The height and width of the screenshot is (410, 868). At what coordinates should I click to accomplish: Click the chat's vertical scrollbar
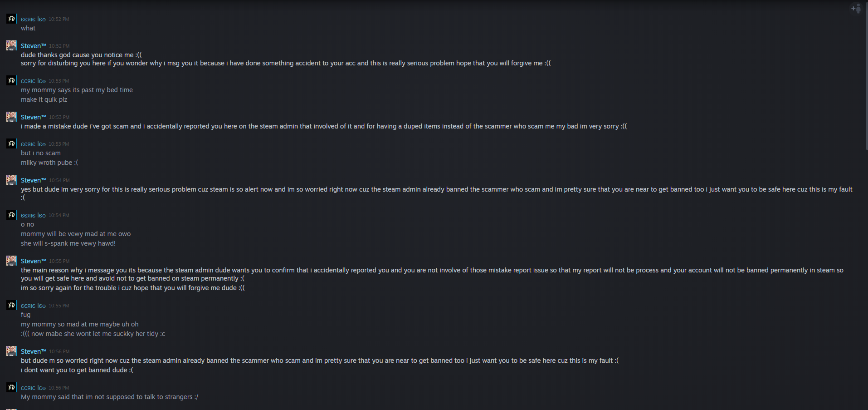[866, 77]
